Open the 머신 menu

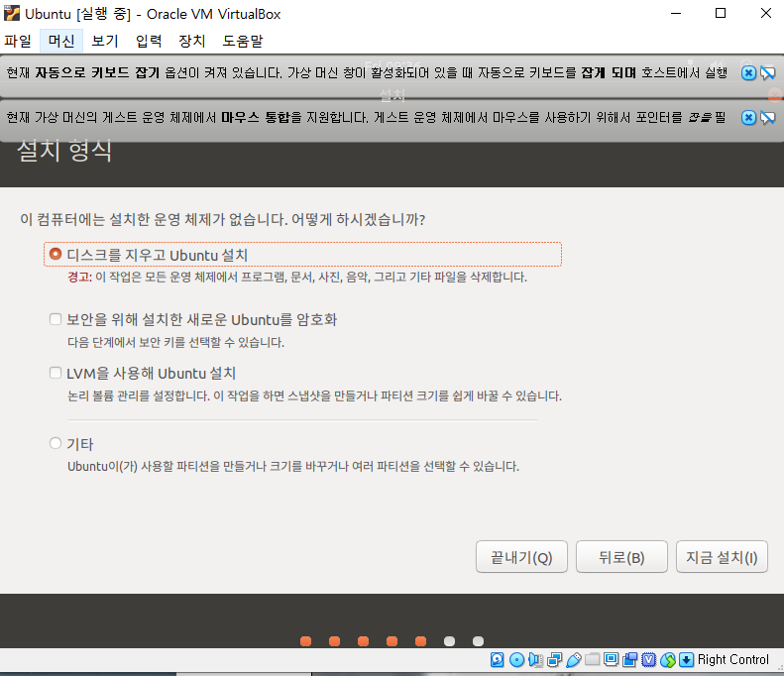coord(61,41)
